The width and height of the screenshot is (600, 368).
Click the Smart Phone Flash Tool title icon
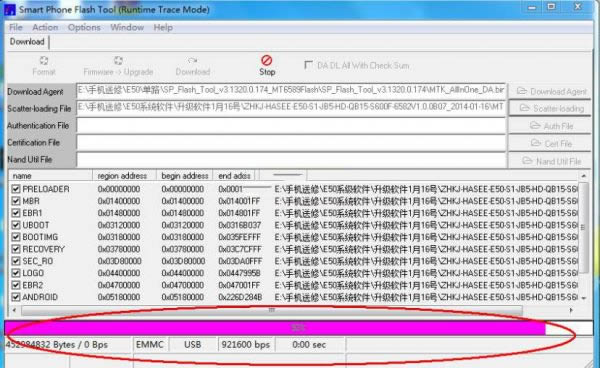(x=10, y=10)
